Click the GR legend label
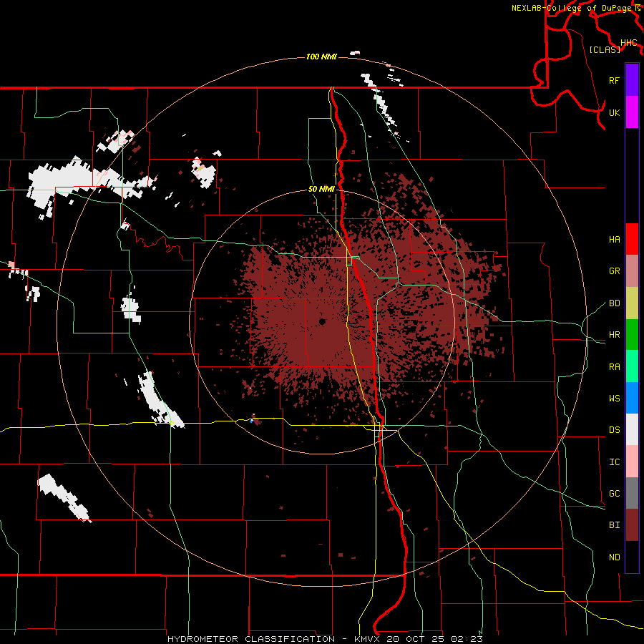Viewport: 644px width, 644px height. (614, 271)
